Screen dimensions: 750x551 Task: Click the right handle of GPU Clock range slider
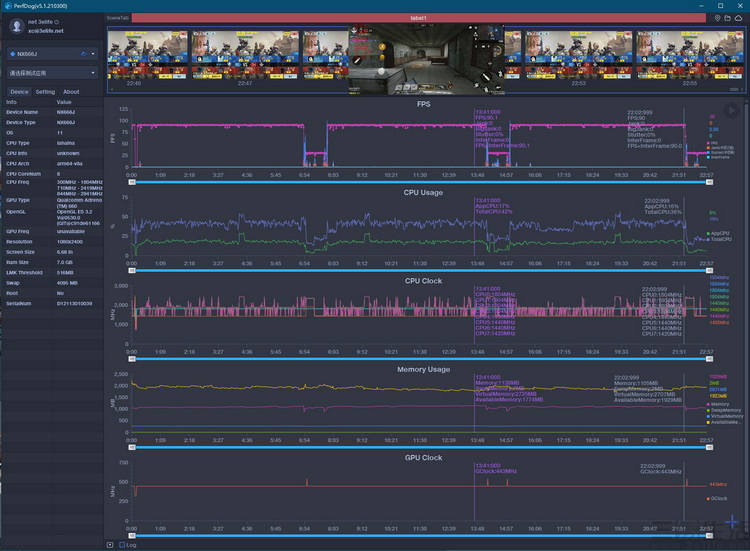[x=709, y=536]
